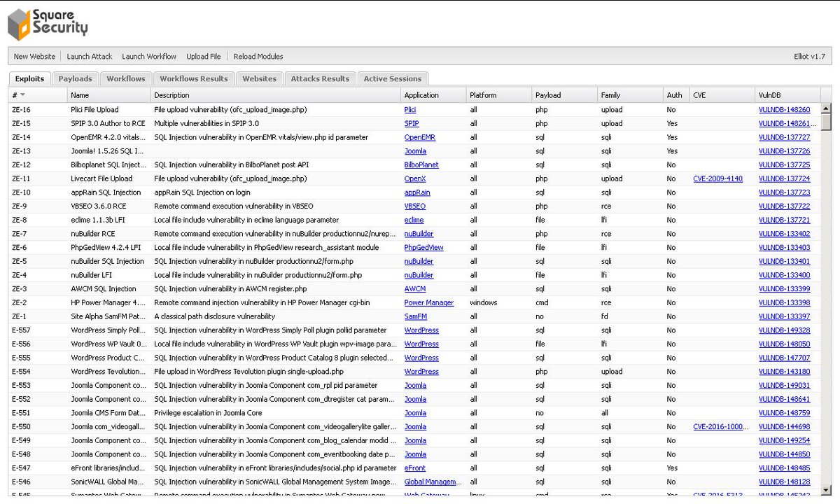Follow the VULNDB-149328 link
This screenshot has height=504, width=840.
pos(784,330)
